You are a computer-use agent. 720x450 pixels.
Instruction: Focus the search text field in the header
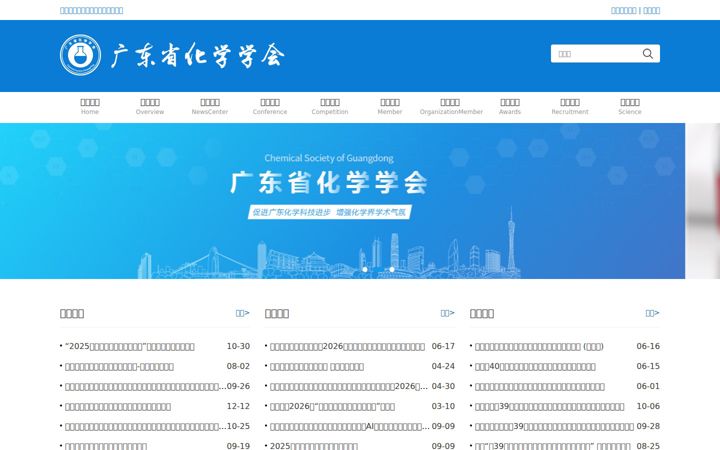[x=595, y=54]
